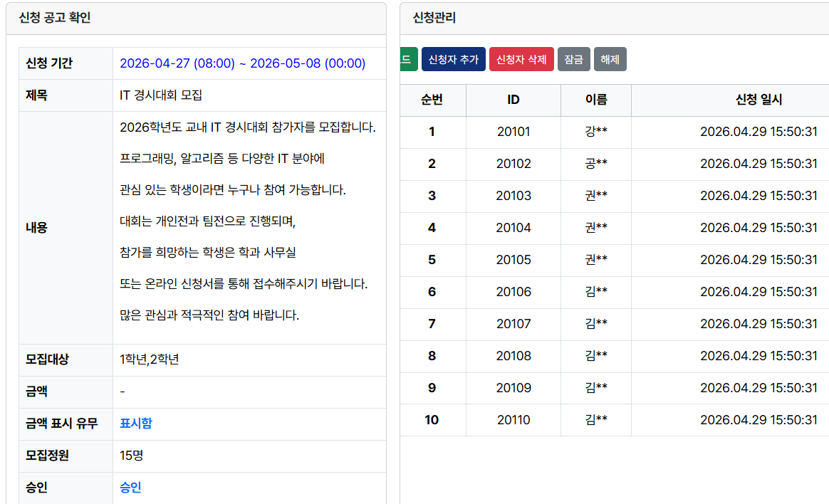Click the timestamp in row 20108
This screenshot has width=829, height=504.
pos(758,356)
